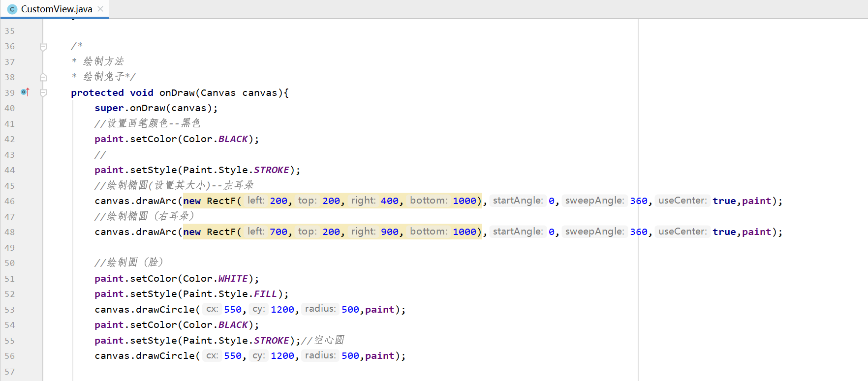The width and height of the screenshot is (868, 381).
Task: Click 'paint.setStyle' on line 44
Action: pyautogui.click(x=136, y=170)
